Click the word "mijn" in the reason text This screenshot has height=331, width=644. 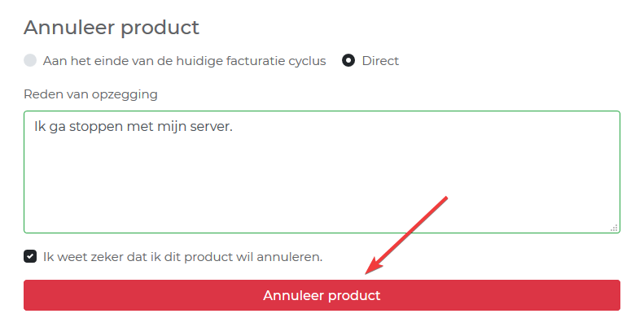[x=169, y=128]
